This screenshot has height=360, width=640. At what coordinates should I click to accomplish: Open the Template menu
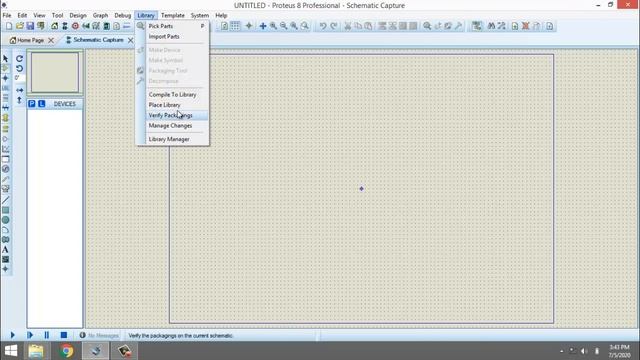coord(173,15)
